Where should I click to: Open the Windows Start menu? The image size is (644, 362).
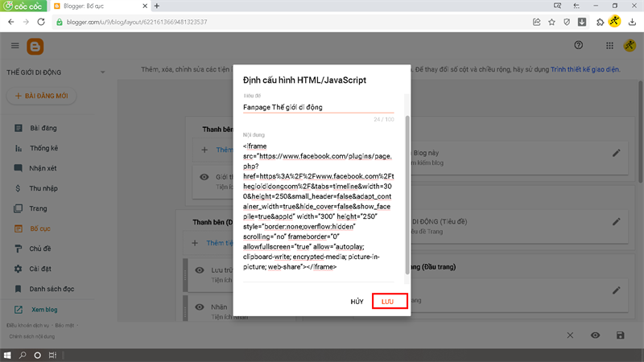tap(7, 355)
